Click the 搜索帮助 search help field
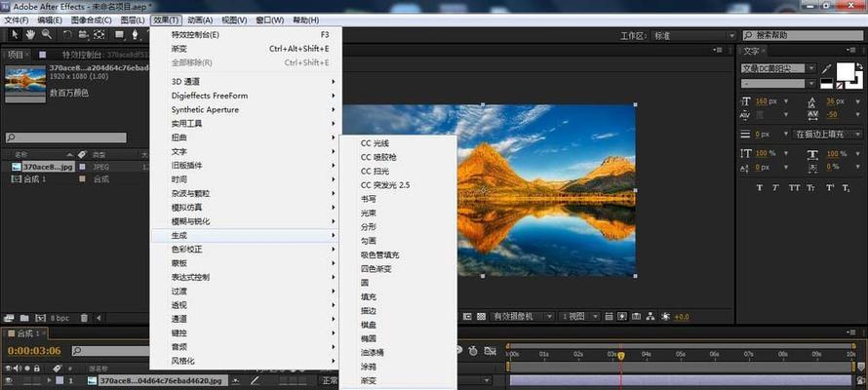The image size is (868, 390). pyautogui.click(x=803, y=35)
